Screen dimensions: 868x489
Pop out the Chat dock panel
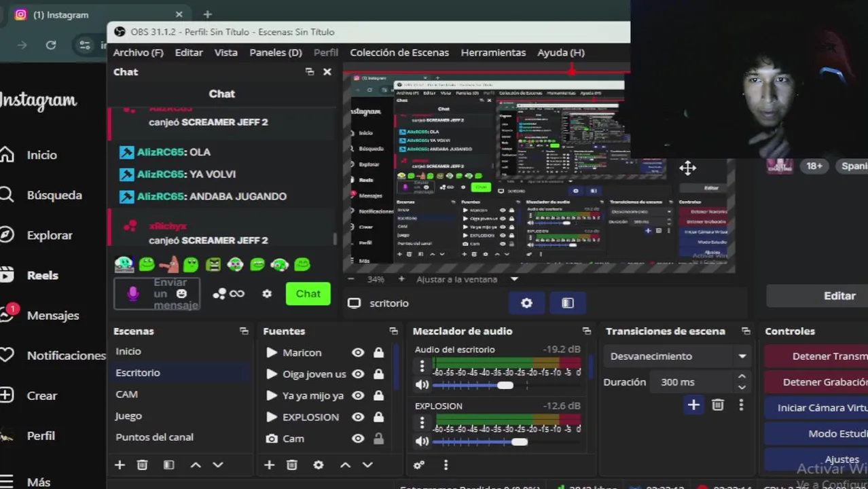(310, 71)
